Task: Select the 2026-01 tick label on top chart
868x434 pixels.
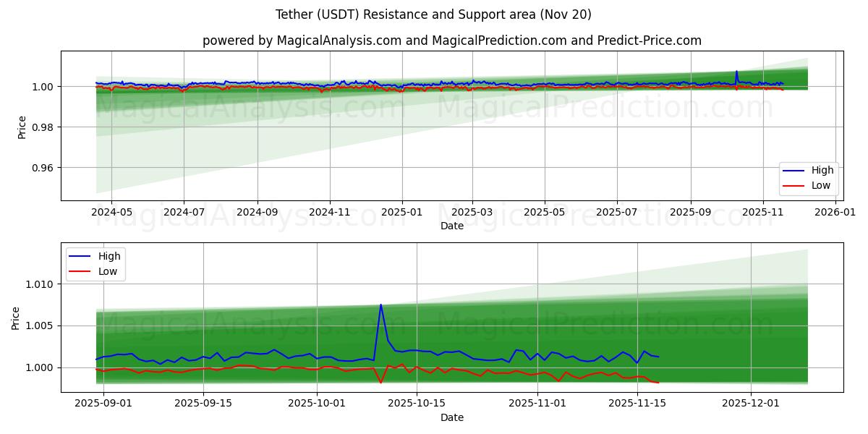Action: tap(836, 213)
